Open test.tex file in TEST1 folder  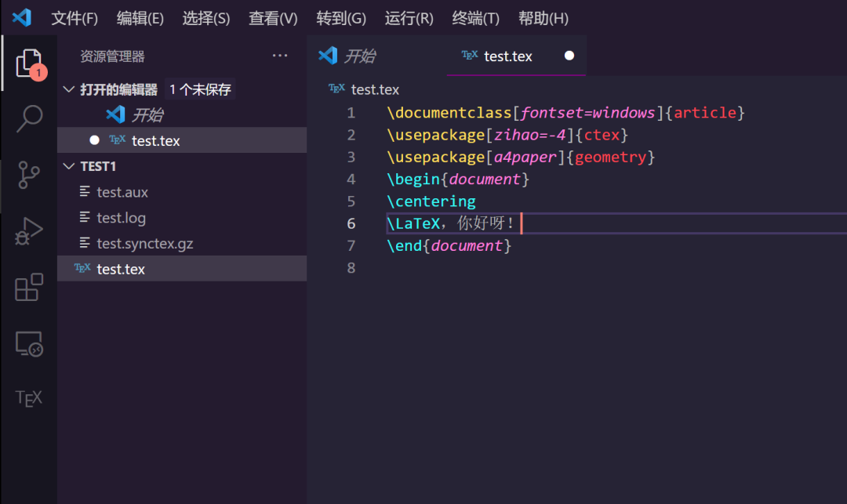click(182, 269)
